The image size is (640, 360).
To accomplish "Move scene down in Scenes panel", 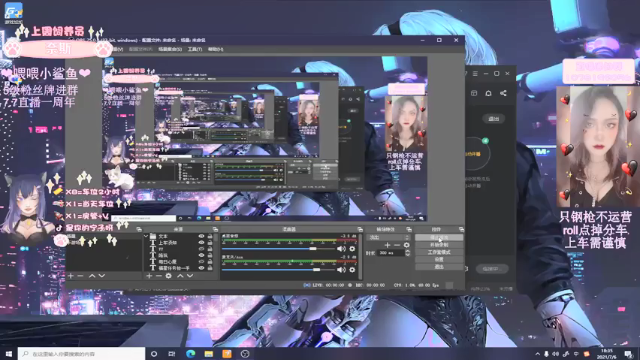I will (x=102, y=276).
